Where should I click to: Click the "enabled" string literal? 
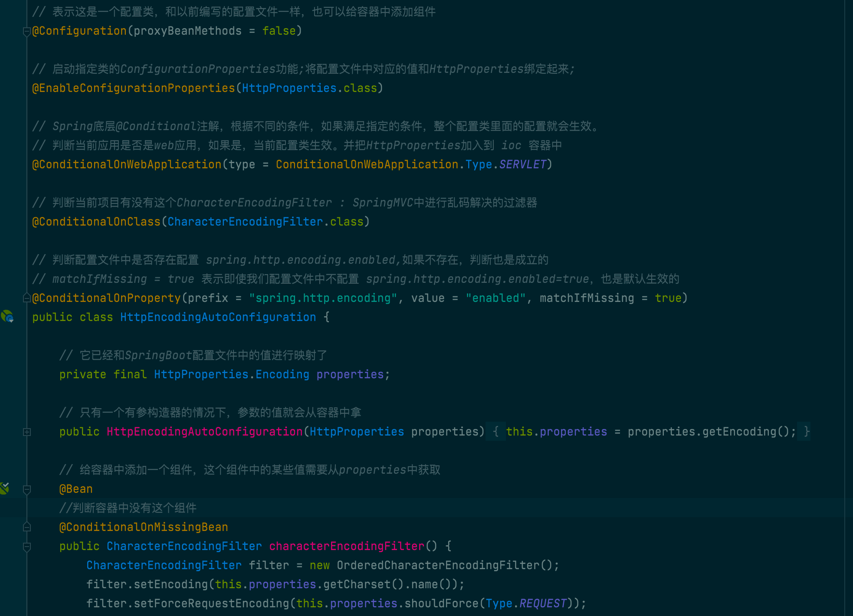495,298
